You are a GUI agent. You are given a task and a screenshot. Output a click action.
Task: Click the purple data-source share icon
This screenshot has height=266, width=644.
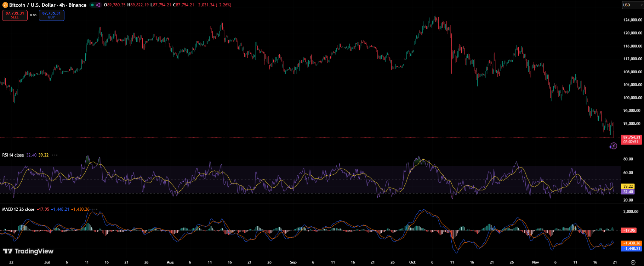coord(98,5)
